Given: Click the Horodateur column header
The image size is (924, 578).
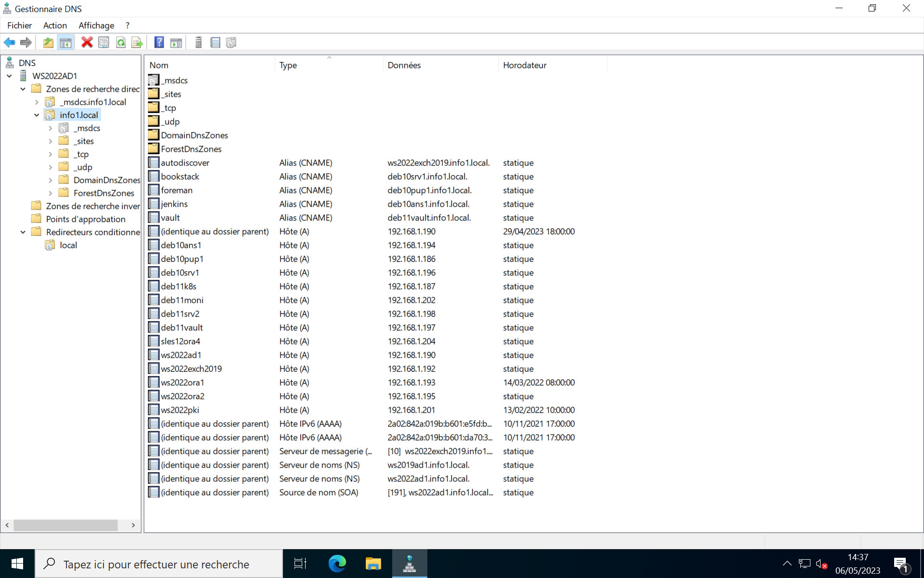Looking at the screenshot, I should 525,65.
